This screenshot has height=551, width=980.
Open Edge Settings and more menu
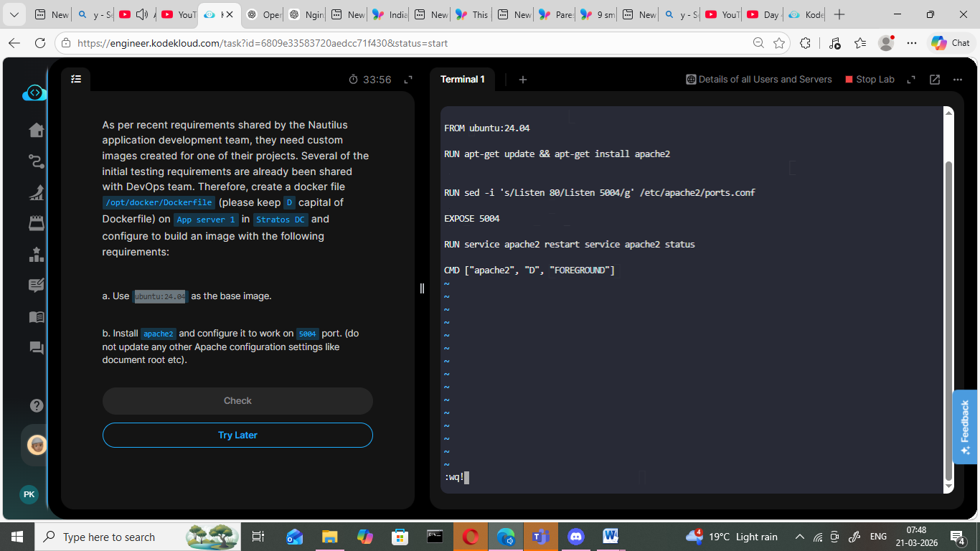click(x=912, y=43)
